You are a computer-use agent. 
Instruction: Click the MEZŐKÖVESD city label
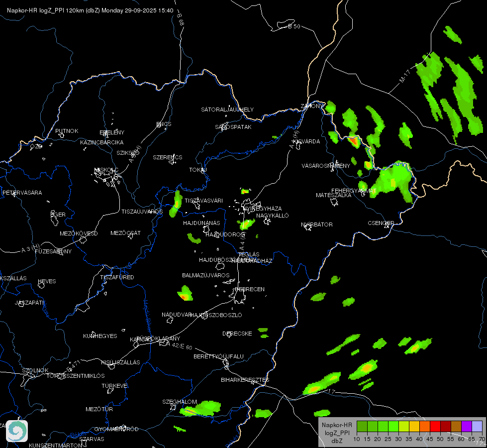tap(79, 233)
